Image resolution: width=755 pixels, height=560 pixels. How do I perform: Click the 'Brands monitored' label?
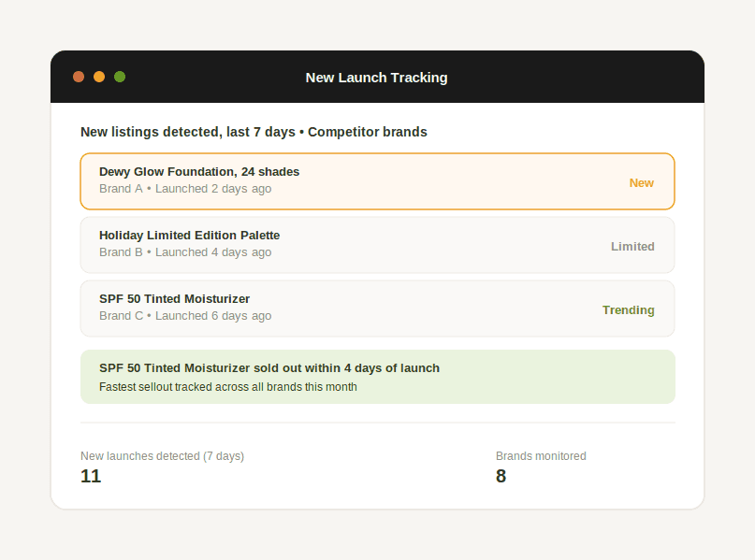pyautogui.click(x=541, y=456)
